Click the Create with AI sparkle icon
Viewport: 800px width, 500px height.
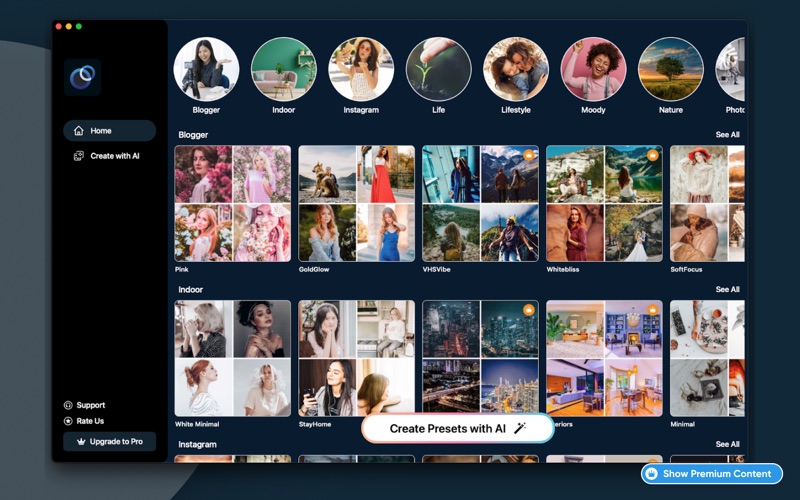[x=79, y=156]
